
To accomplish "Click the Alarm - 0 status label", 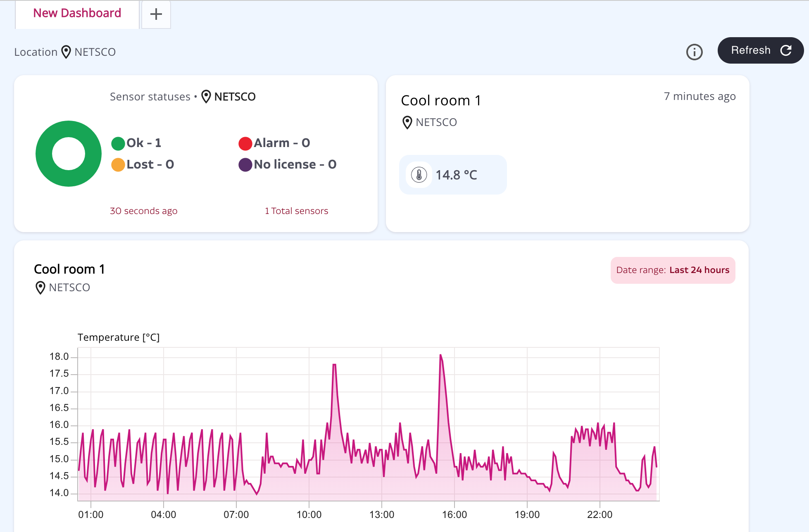I will coord(282,143).
